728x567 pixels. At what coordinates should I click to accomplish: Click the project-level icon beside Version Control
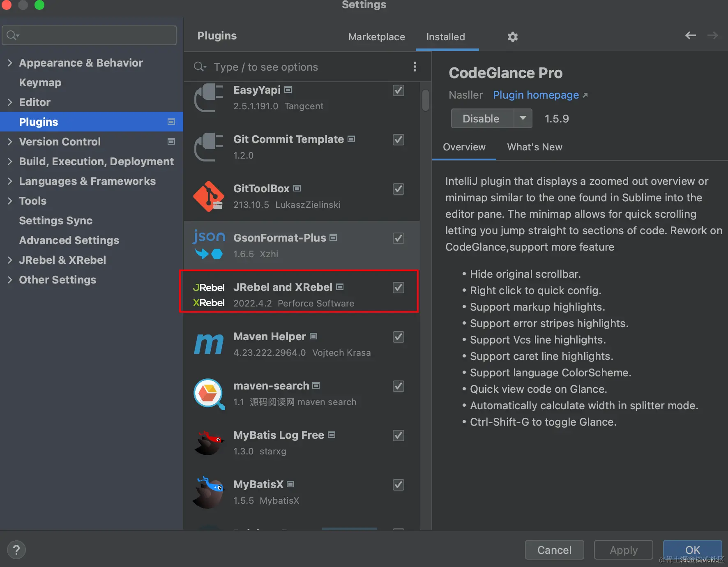pyautogui.click(x=171, y=141)
